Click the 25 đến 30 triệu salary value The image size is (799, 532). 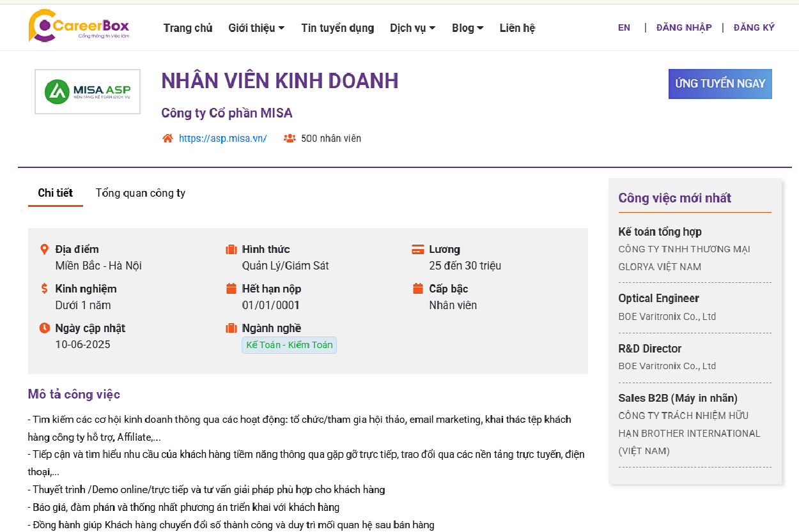pyautogui.click(x=465, y=266)
